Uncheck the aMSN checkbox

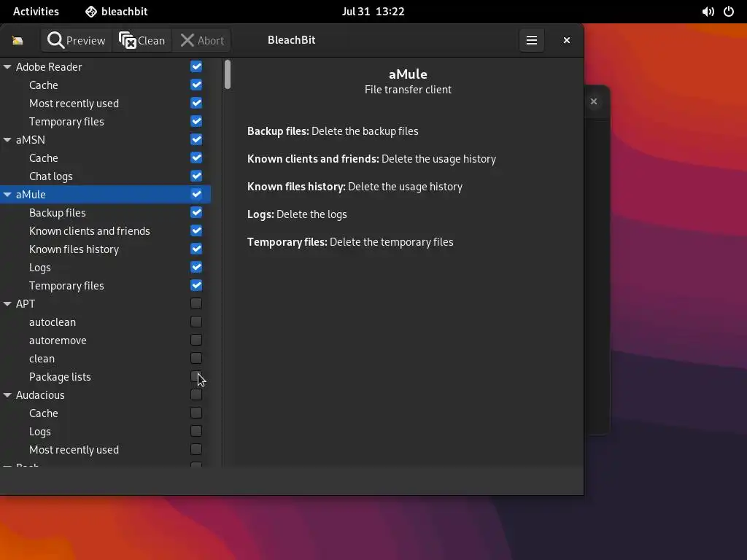(196, 139)
